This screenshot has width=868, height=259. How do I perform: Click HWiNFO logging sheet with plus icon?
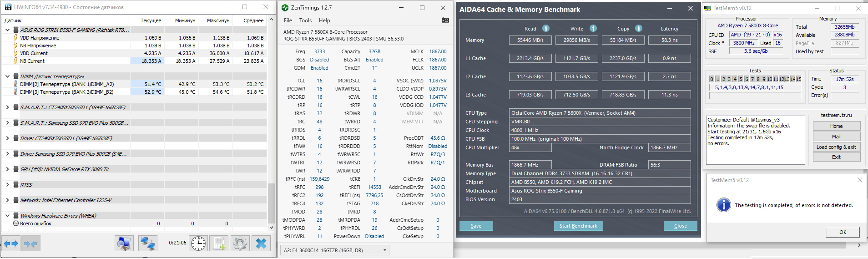tap(219, 244)
